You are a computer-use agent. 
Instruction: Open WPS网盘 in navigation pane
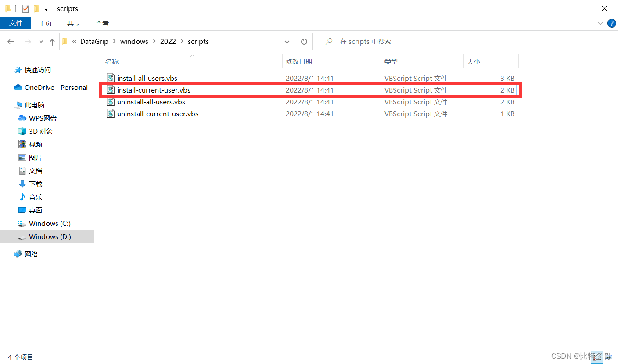pos(43,118)
